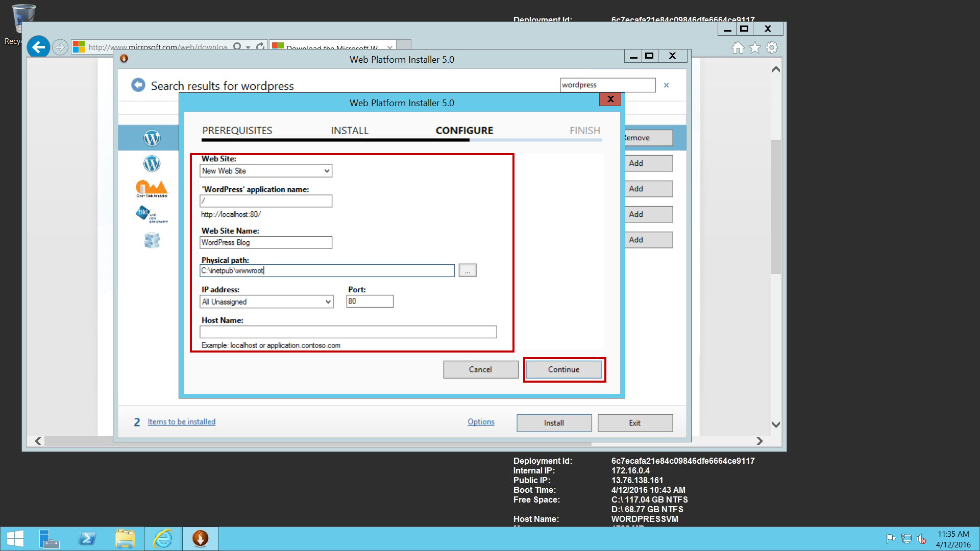980x551 pixels.
Task: Click the wordpress search box
Action: (607, 85)
